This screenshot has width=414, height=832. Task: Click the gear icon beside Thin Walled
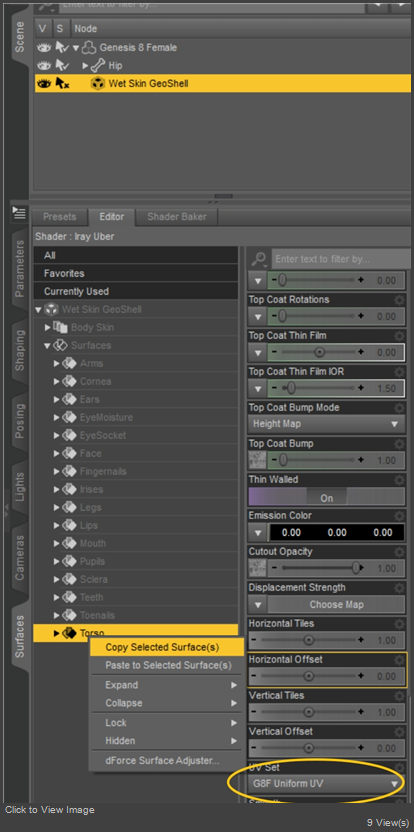(399, 480)
